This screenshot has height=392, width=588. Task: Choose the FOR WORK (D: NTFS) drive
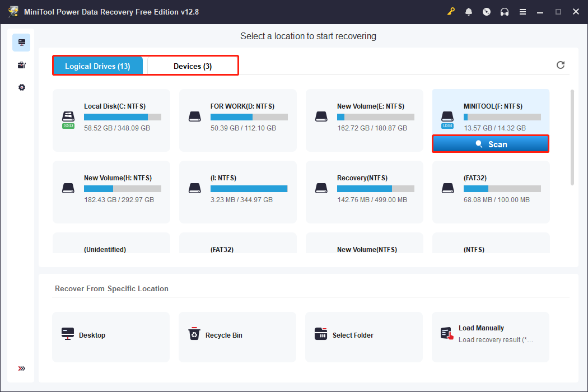pos(237,120)
